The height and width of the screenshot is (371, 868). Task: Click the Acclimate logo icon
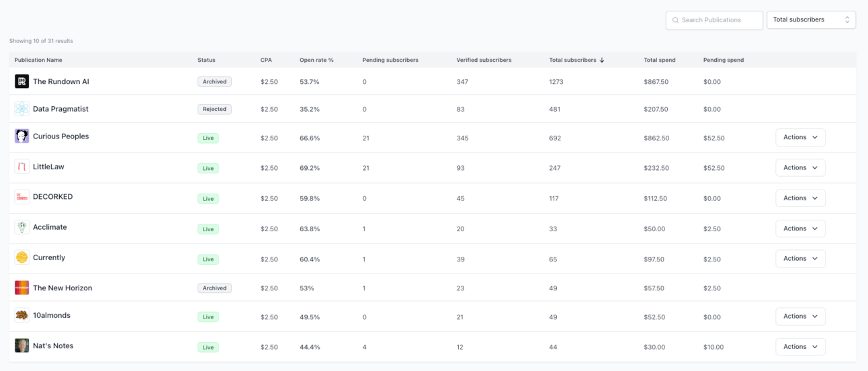22,227
